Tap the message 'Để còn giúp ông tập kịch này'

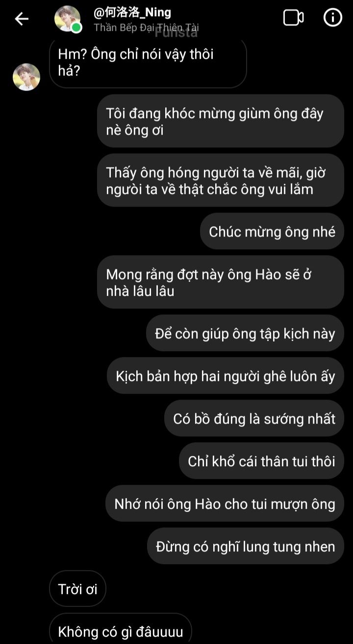[245, 333]
